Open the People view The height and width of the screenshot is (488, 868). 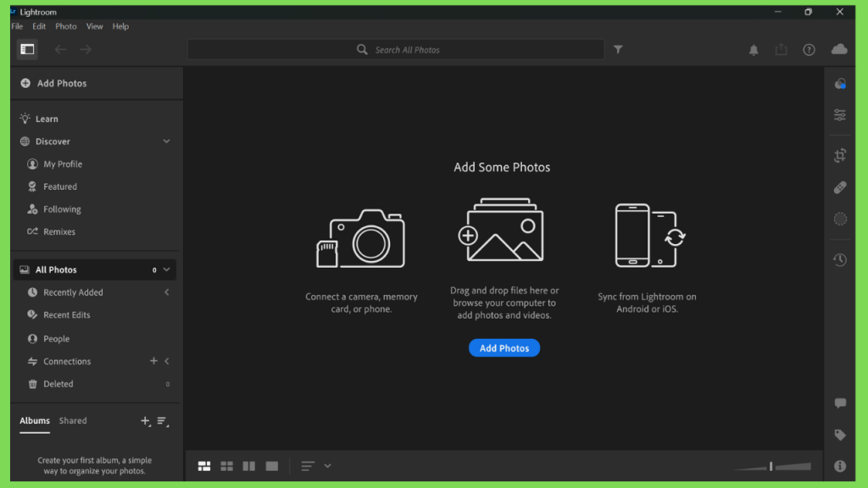pos(57,339)
